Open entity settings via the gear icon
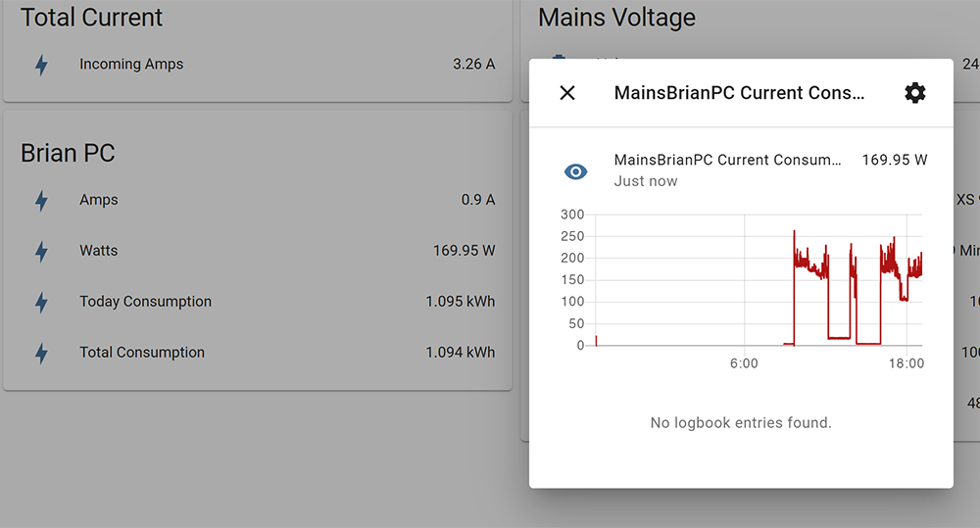 (914, 93)
